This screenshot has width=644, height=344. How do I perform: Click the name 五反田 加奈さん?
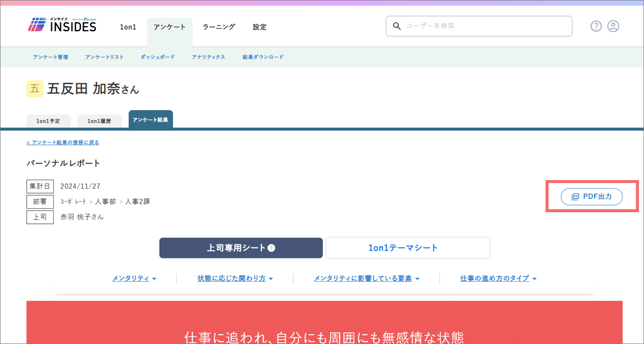(93, 89)
